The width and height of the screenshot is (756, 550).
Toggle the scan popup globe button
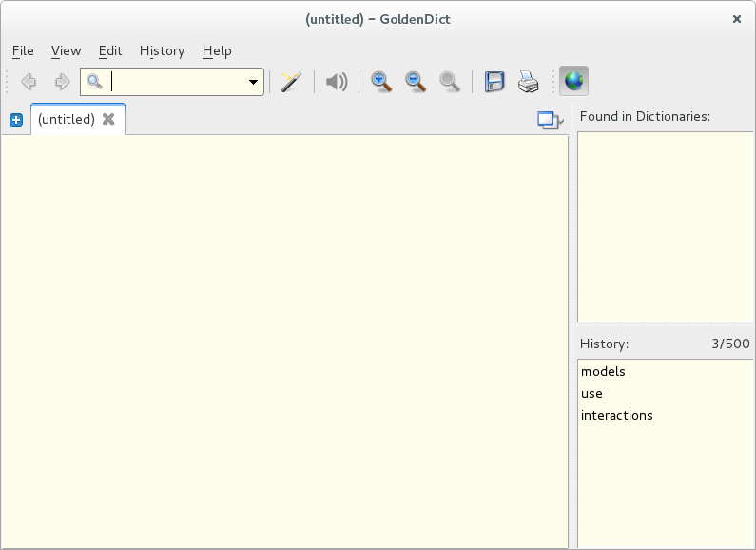click(573, 81)
